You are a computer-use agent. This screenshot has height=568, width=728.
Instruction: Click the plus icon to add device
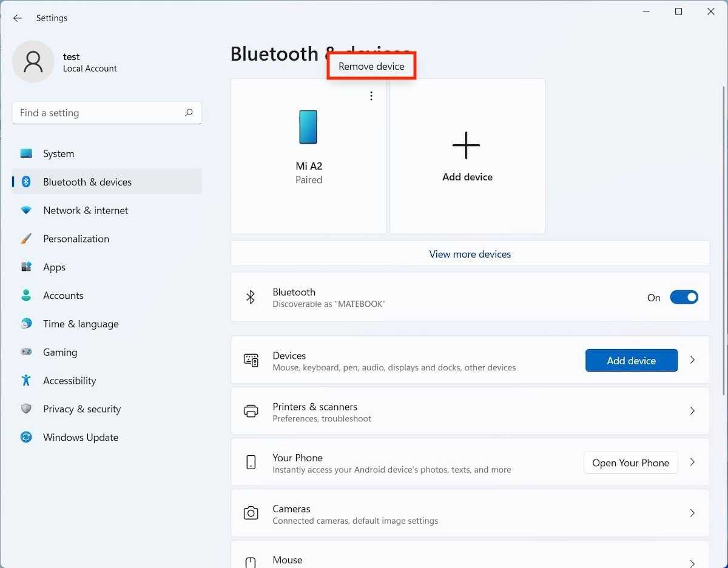pos(466,145)
